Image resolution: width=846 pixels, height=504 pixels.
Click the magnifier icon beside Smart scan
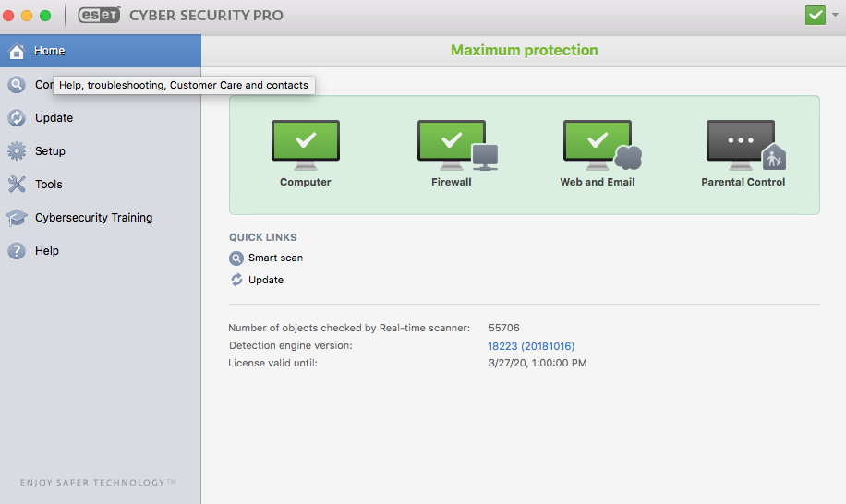(x=236, y=258)
